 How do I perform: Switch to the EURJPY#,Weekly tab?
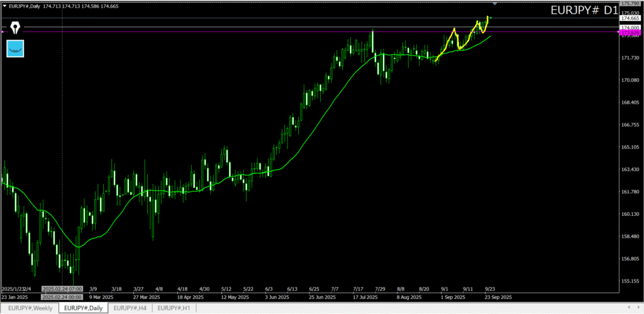(x=30, y=308)
